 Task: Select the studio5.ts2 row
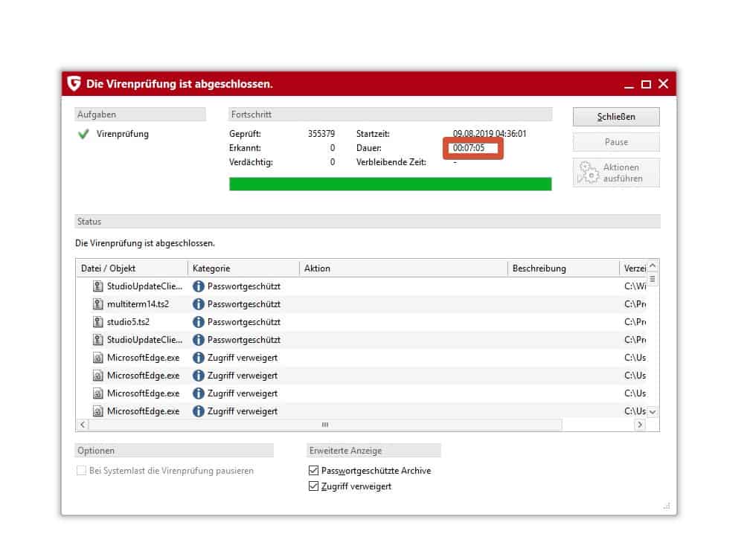point(361,322)
